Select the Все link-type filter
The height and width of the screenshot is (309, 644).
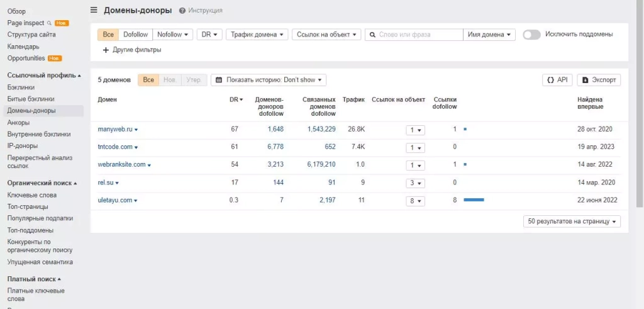[x=108, y=35]
